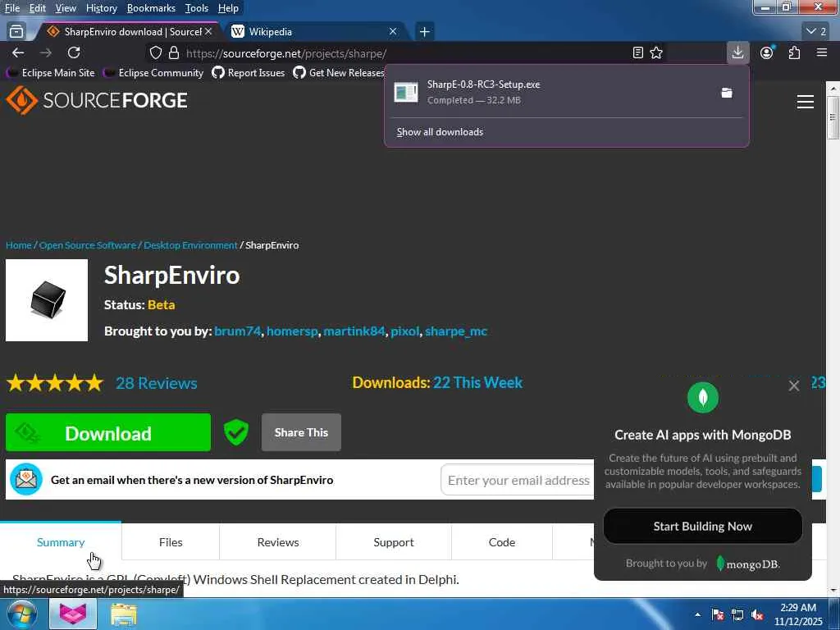Viewport: 840px width, 630px height.
Task: Go back using the browser back arrow
Action: [18, 52]
